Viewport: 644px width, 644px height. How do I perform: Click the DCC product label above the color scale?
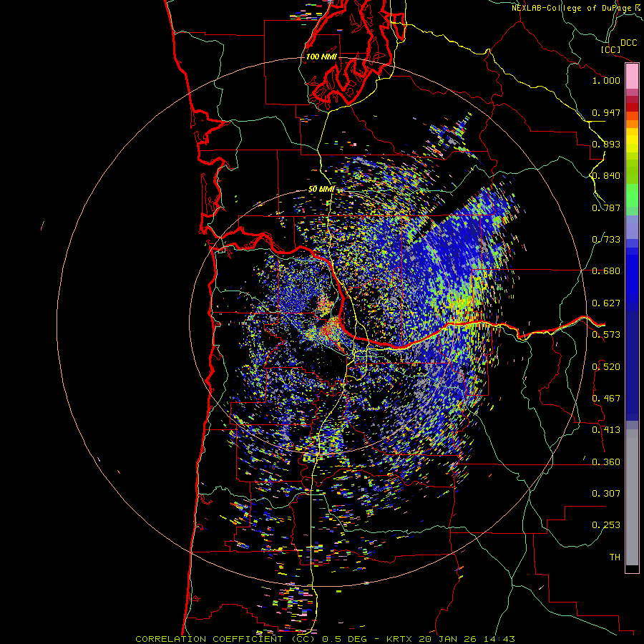click(628, 43)
